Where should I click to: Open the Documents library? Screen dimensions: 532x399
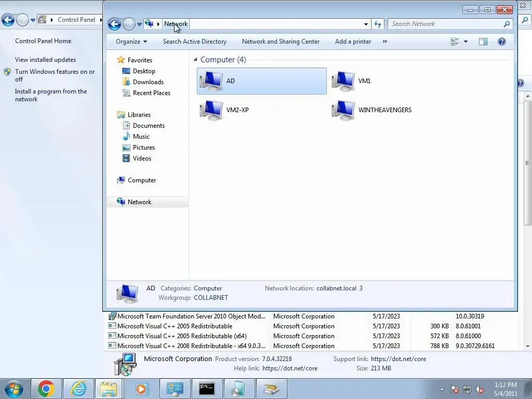click(x=149, y=126)
